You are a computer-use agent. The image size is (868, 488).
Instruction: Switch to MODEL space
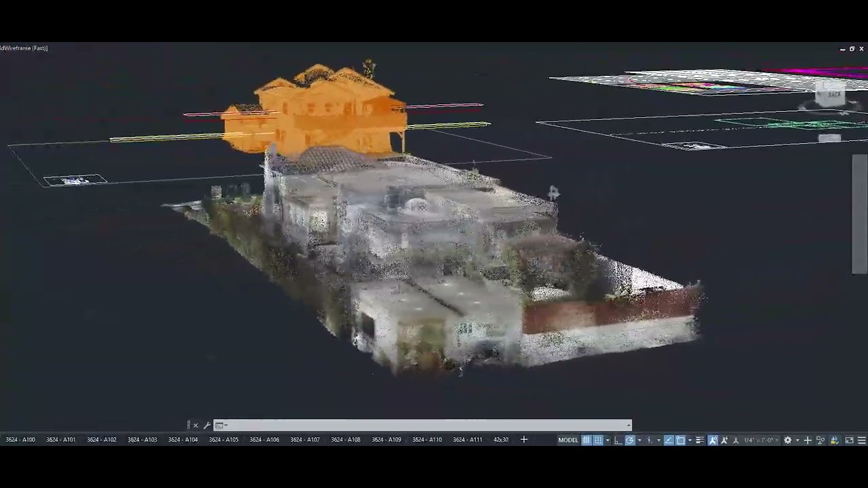(568, 440)
